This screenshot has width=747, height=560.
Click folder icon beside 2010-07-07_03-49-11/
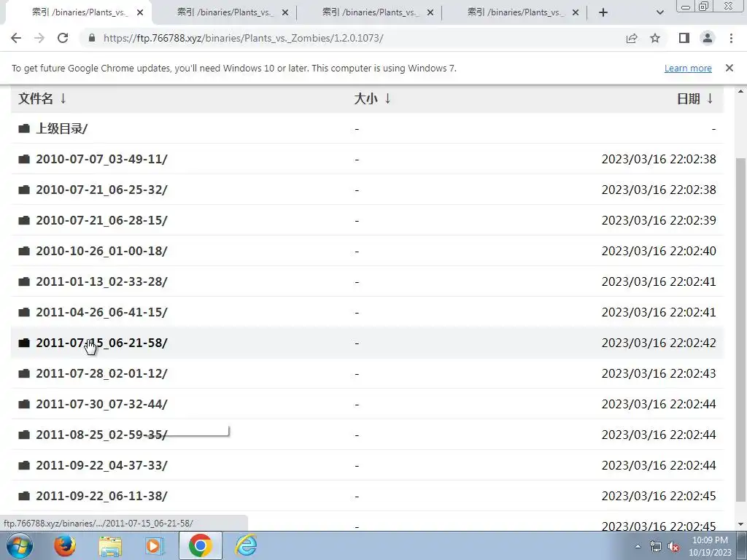click(x=24, y=159)
